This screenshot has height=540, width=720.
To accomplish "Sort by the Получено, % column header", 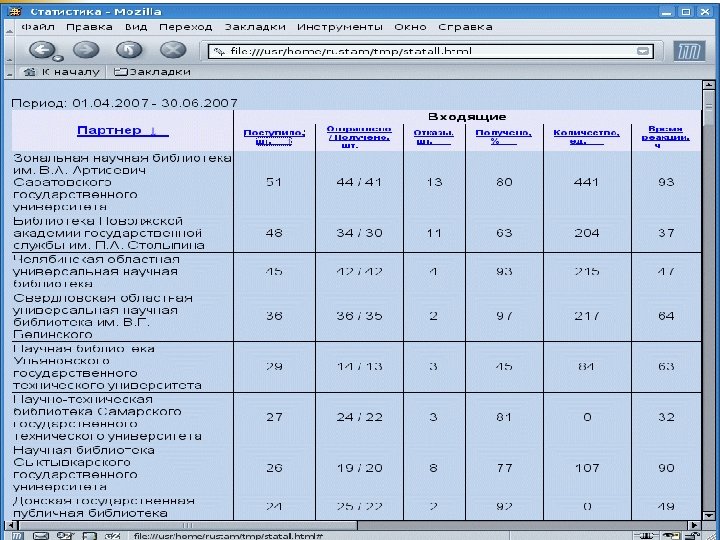I will [503, 137].
